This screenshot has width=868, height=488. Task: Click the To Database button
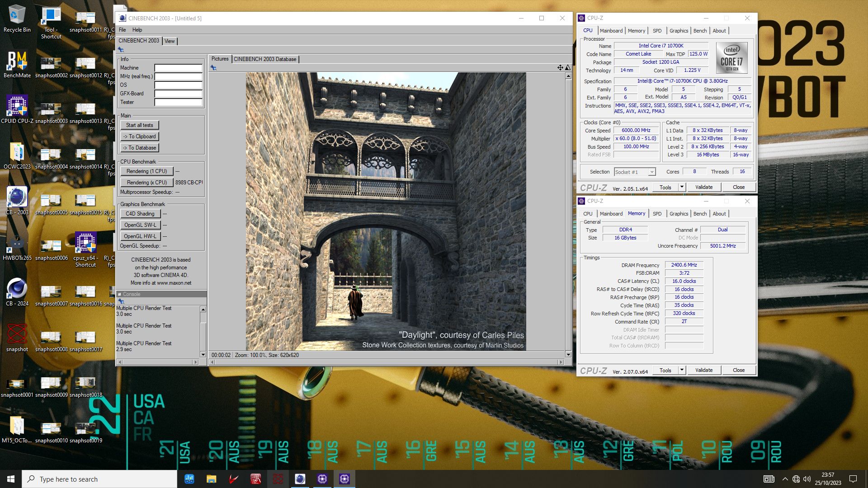(140, 148)
